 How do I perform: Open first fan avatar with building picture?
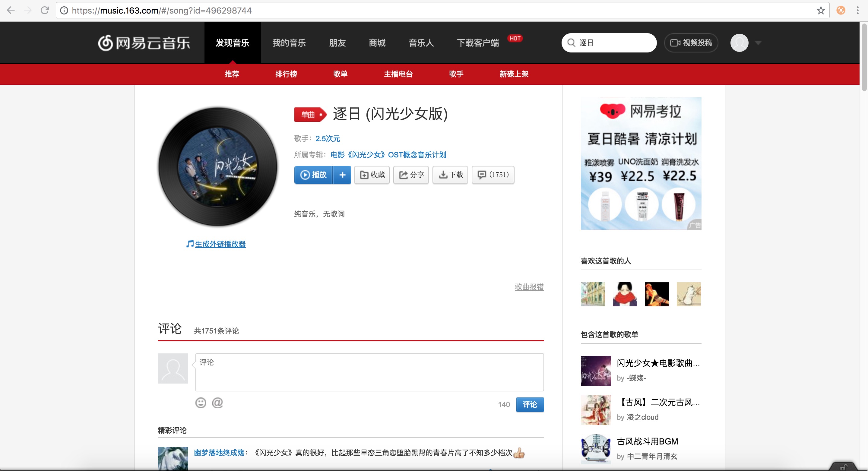[x=593, y=294]
